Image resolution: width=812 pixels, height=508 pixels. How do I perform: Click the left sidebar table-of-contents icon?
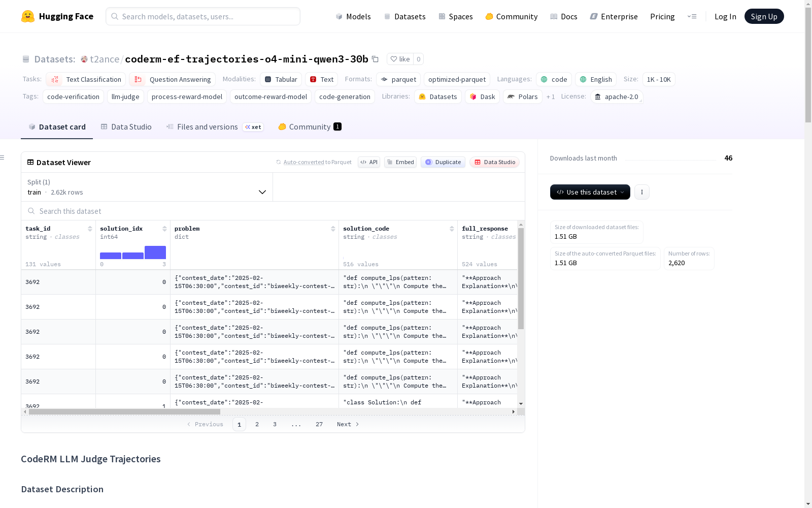pyautogui.click(x=3, y=157)
